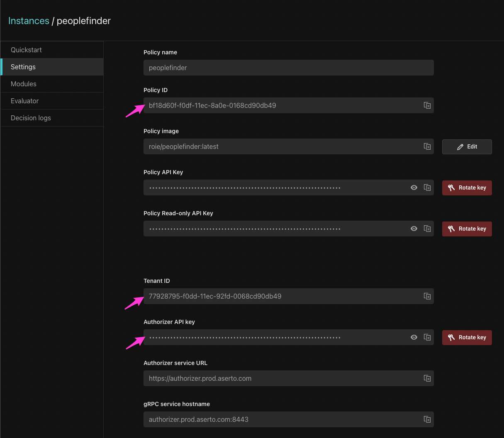Switch to the Modules section
The height and width of the screenshot is (438, 504).
[24, 84]
